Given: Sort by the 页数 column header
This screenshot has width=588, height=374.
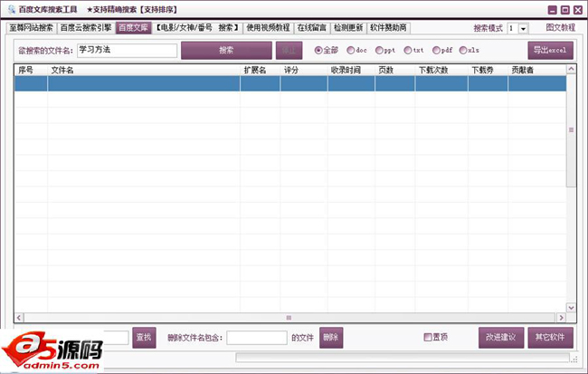Looking at the screenshot, I should (x=395, y=71).
